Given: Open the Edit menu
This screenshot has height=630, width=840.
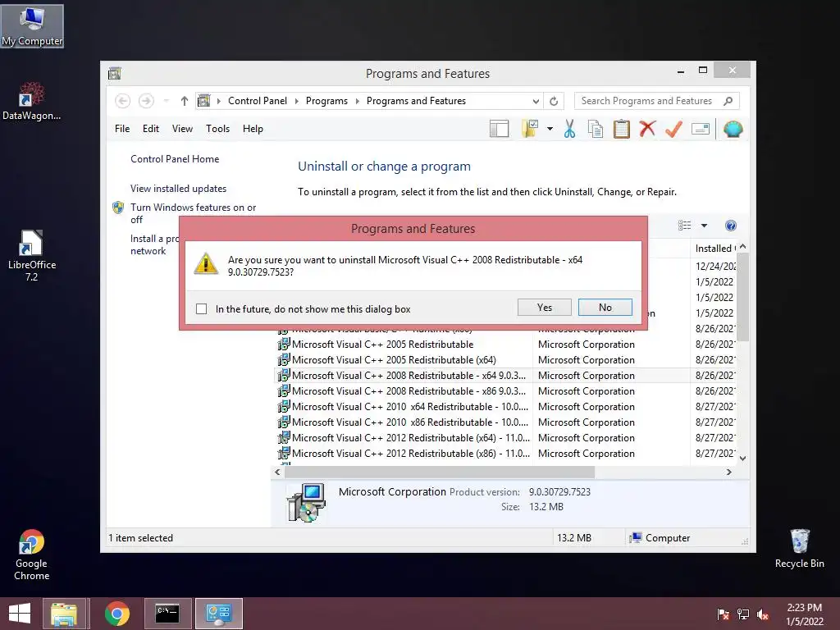Looking at the screenshot, I should [x=151, y=129].
